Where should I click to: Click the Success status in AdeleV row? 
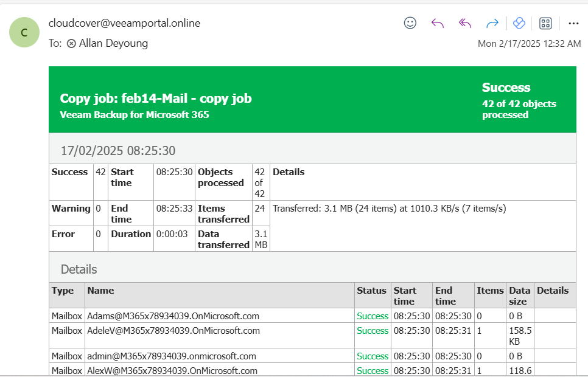[373, 331]
